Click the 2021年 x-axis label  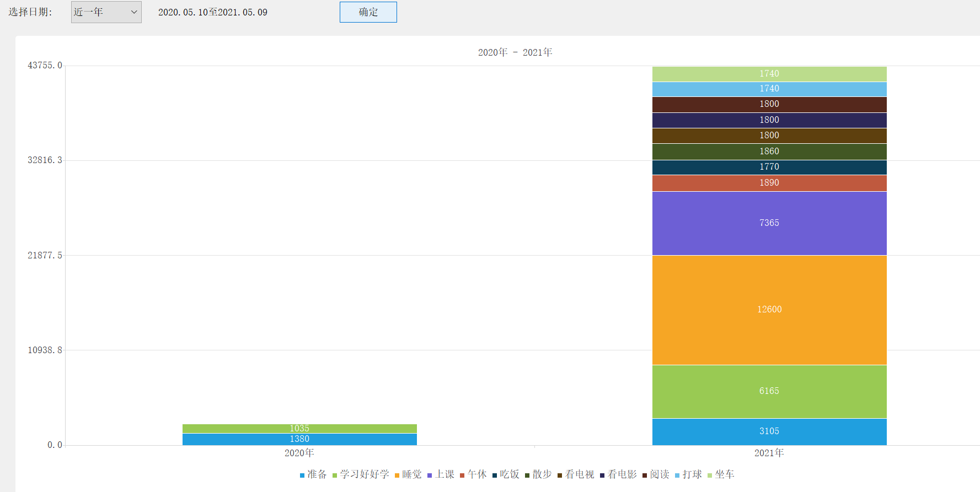tap(769, 453)
